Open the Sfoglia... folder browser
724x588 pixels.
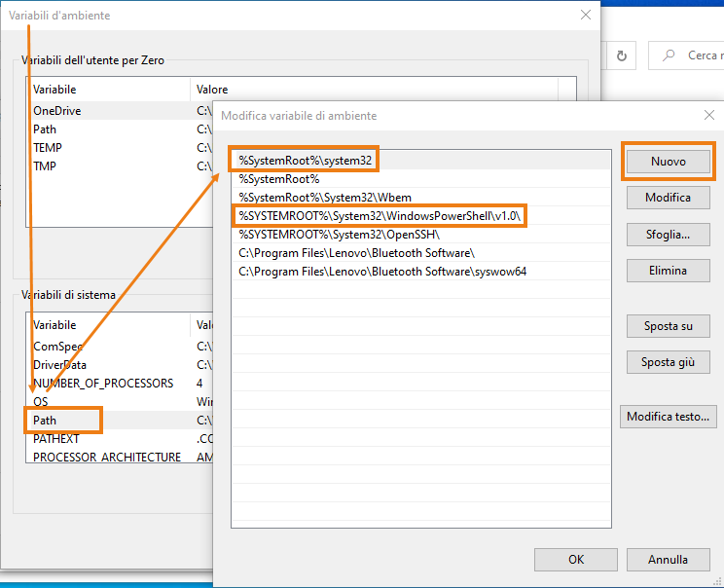668,235
